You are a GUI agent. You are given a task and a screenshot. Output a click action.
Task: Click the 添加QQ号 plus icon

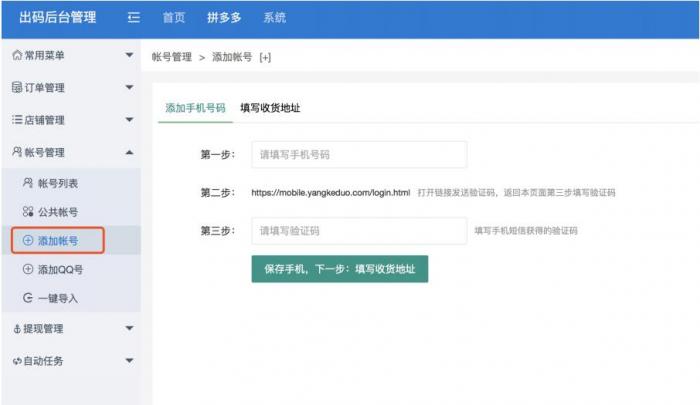coord(27,270)
